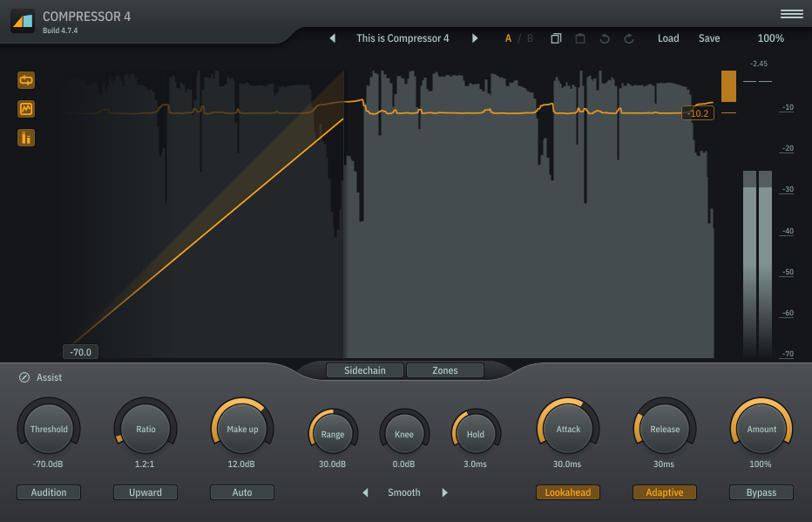Screen dimensions: 812x522
Task: Toggle the waveform display icon
Action: [x=26, y=109]
